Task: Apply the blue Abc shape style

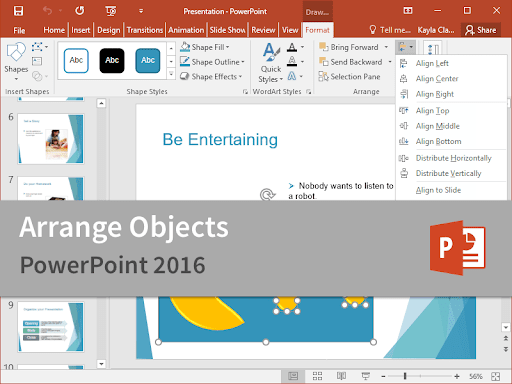Action: (148, 60)
